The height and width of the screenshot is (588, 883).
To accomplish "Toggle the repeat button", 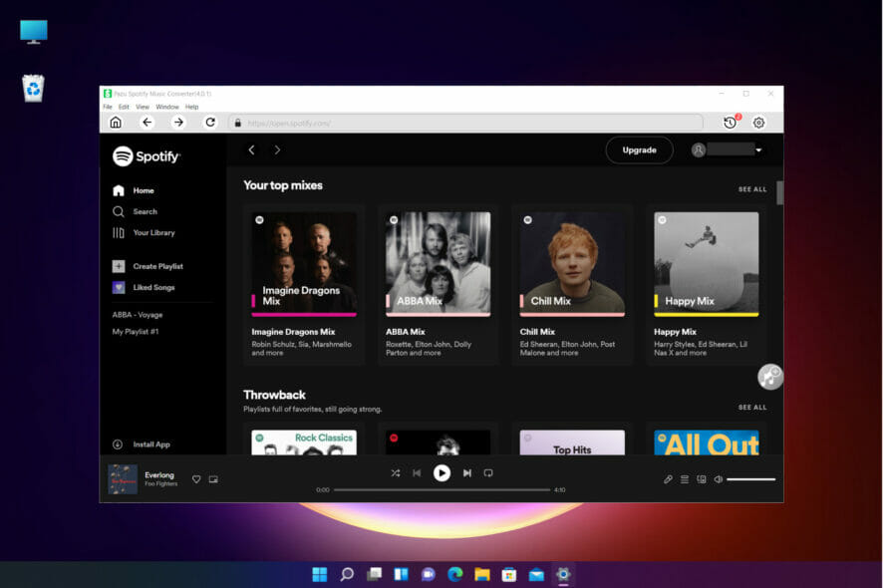I will (x=488, y=473).
